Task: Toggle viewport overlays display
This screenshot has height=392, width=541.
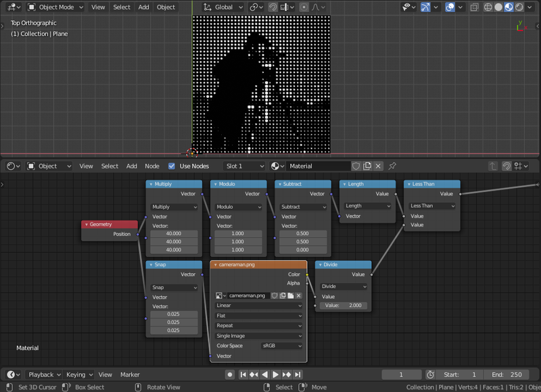Action: pyautogui.click(x=450, y=7)
